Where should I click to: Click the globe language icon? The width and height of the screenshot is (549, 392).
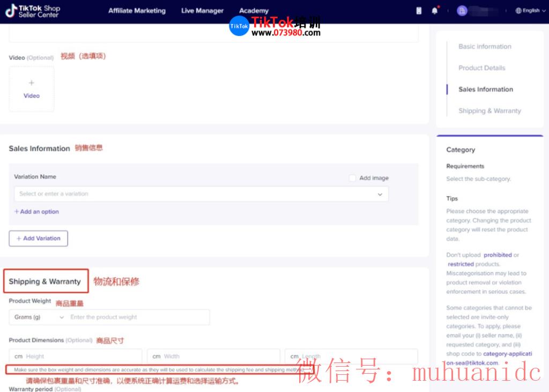(x=518, y=10)
